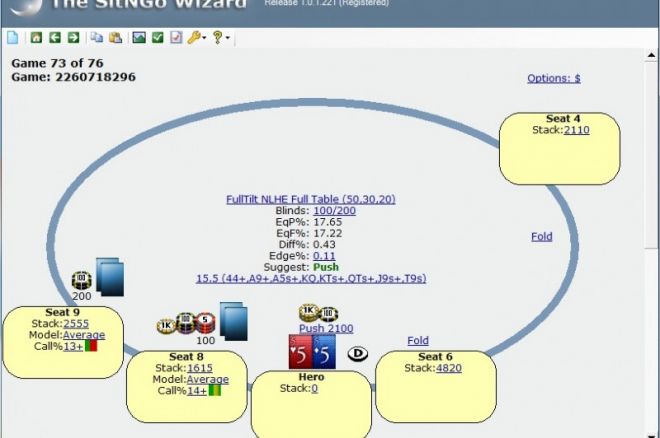Viewport: 660px width, 438px height.
Task: Open FullTilt NLHE Full Table structure link
Action: (x=311, y=199)
